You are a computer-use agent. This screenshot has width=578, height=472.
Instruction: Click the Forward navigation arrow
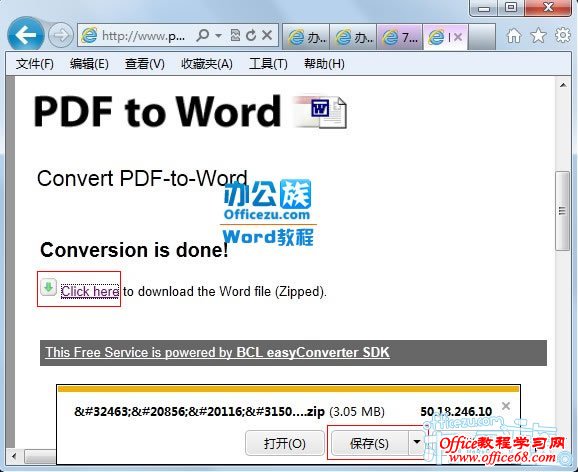point(61,35)
